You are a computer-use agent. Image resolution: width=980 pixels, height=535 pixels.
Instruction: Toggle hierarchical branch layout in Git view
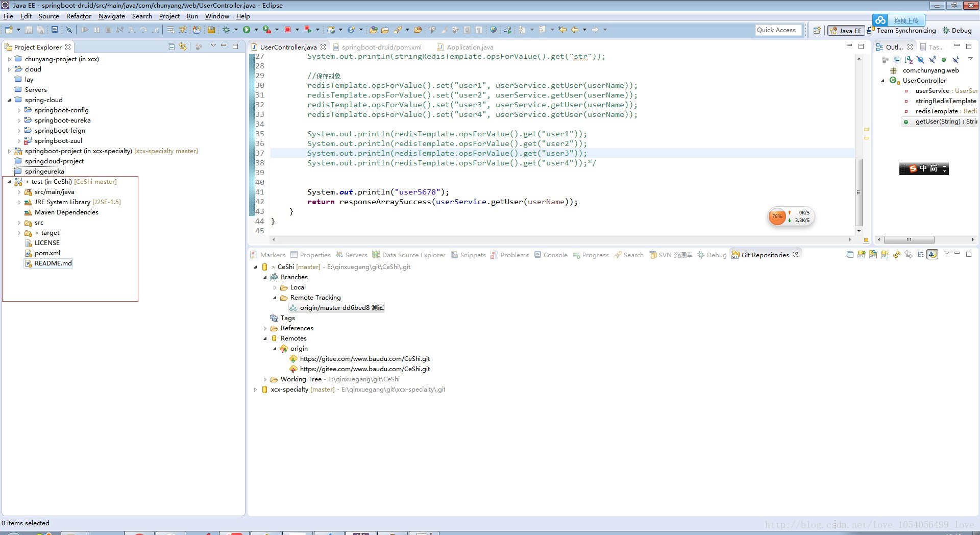coord(920,255)
